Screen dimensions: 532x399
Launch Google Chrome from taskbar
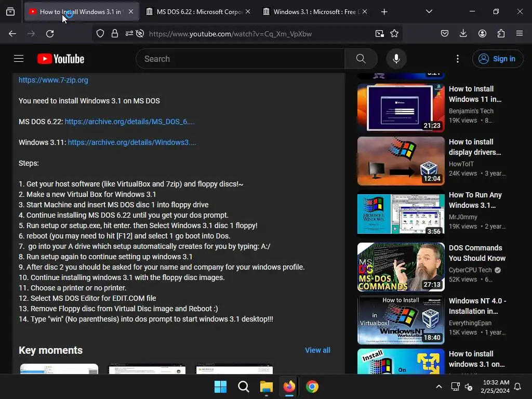click(x=312, y=387)
